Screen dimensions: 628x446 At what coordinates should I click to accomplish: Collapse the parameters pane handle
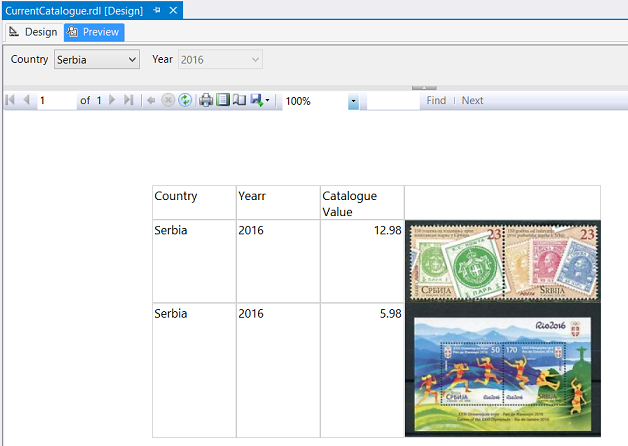(424, 88)
